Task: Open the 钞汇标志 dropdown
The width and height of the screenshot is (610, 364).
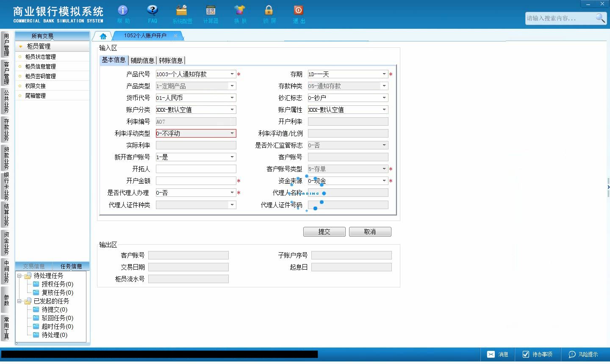Action: point(384,98)
